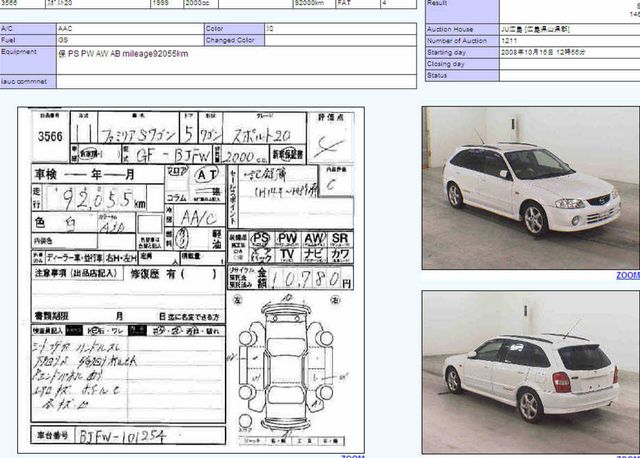Click the 'Changed Color' label cell

(x=234, y=40)
